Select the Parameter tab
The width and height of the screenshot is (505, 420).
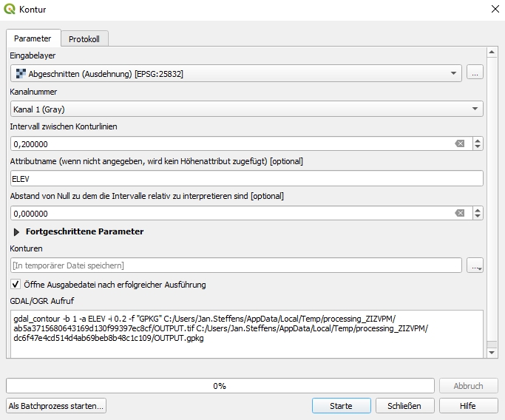pos(33,38)
